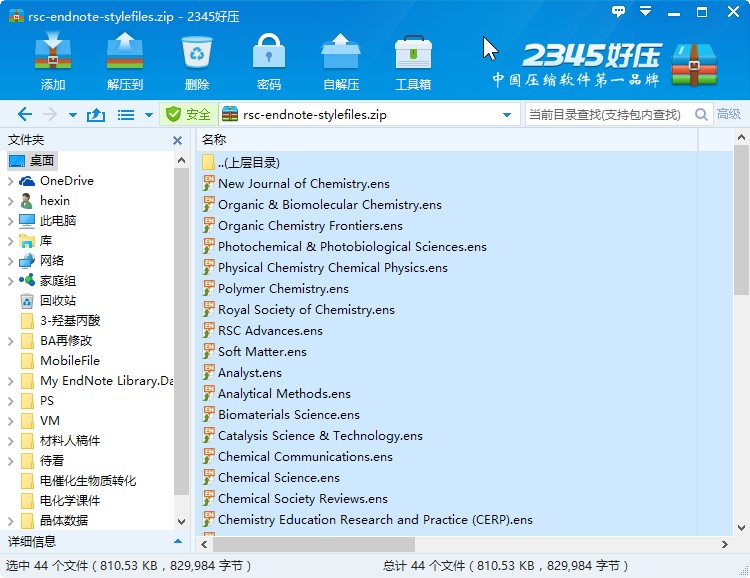Open the title bar menu triangle icon
750x578 pixels.
(646, 11)
